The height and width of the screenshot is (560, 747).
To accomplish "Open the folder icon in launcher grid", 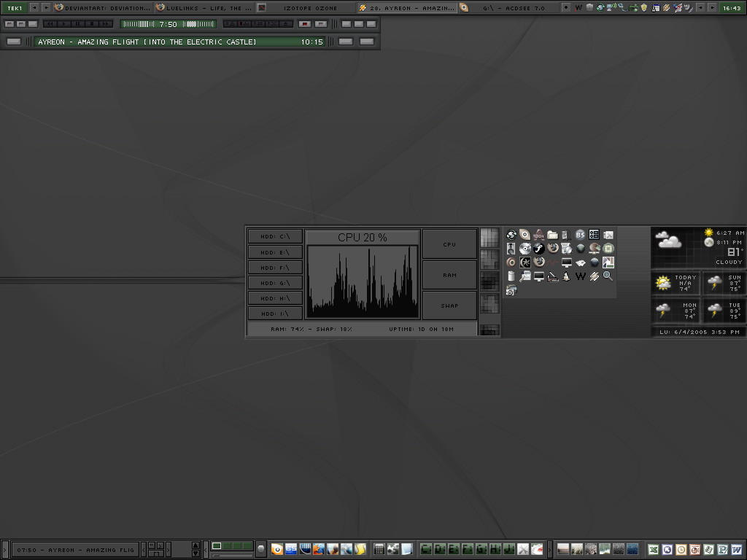I will tap(552, 235).
